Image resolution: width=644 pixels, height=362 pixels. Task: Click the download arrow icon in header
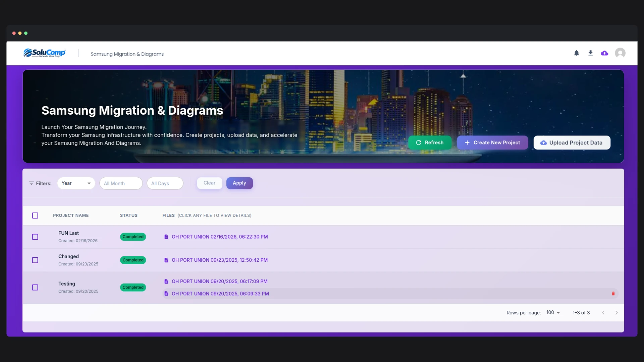coord(591,53)
